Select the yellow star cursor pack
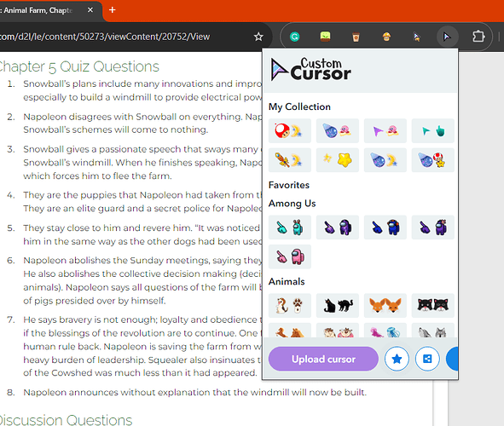 337,160
